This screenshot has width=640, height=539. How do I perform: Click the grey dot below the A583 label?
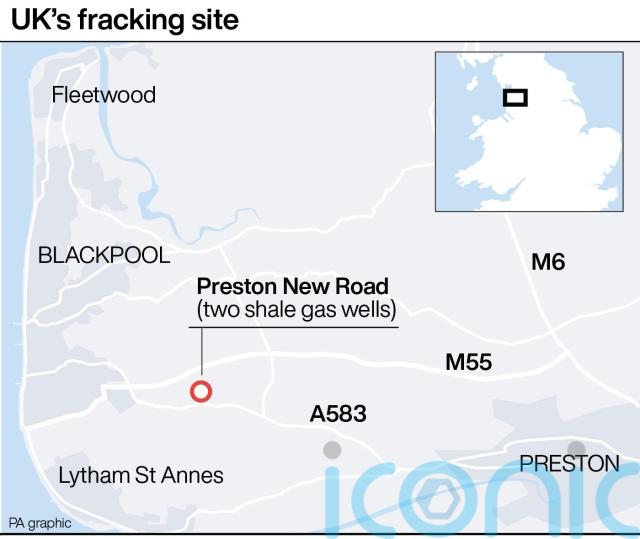click(332, 450)
